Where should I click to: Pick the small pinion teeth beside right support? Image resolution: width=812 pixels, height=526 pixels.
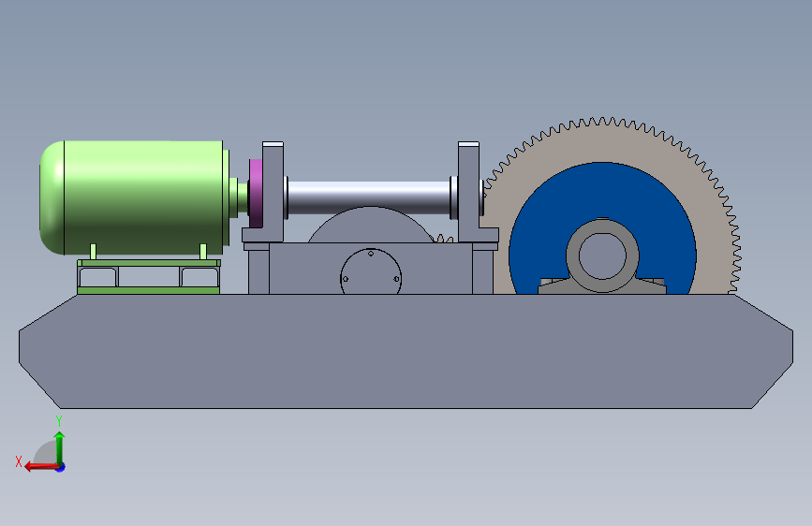coord(443,239)
